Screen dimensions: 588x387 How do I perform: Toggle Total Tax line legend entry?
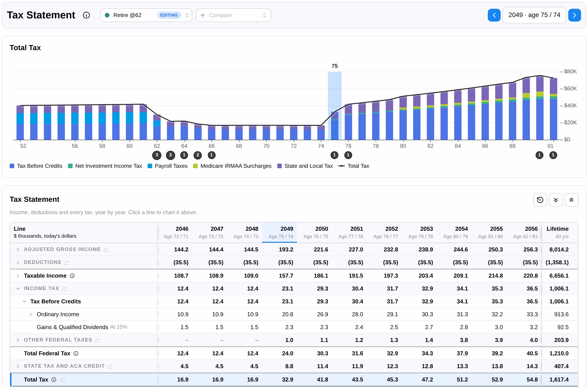354,166
